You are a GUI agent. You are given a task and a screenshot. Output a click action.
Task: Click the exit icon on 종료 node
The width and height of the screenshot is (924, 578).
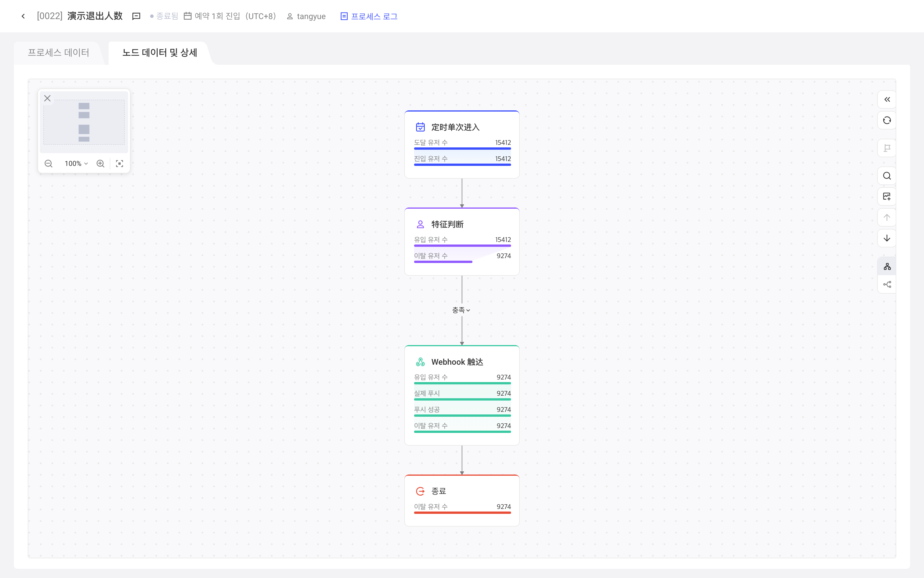click(420, 491)
